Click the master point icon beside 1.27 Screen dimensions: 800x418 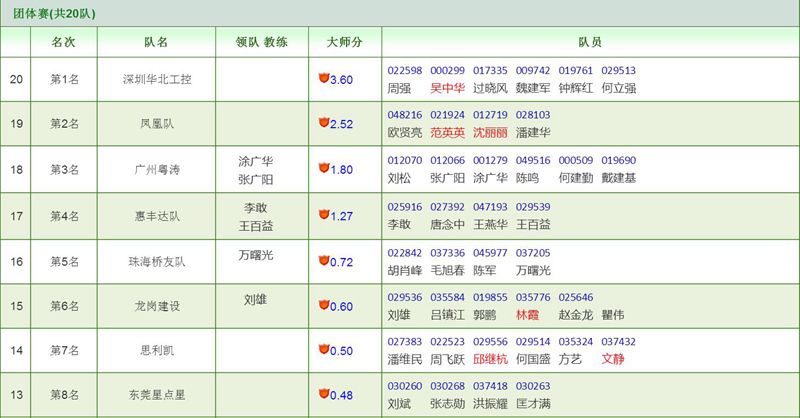pyautogui.click(x=323, y=214)
